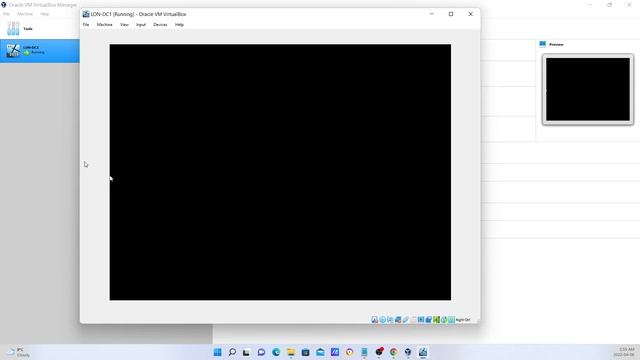Open the Mail app from the taskbar
Screen dimensions: 640x360
320,352
